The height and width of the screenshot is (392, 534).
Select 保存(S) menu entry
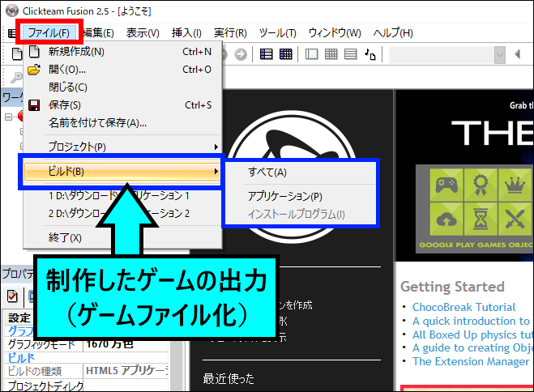pyautogui.click(x=123, y=105)
